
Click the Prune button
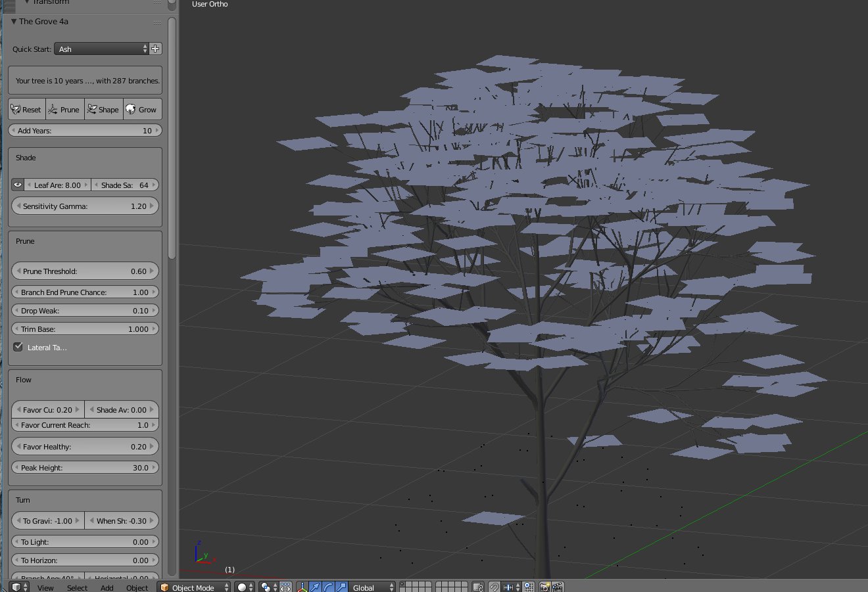(64, 110)
